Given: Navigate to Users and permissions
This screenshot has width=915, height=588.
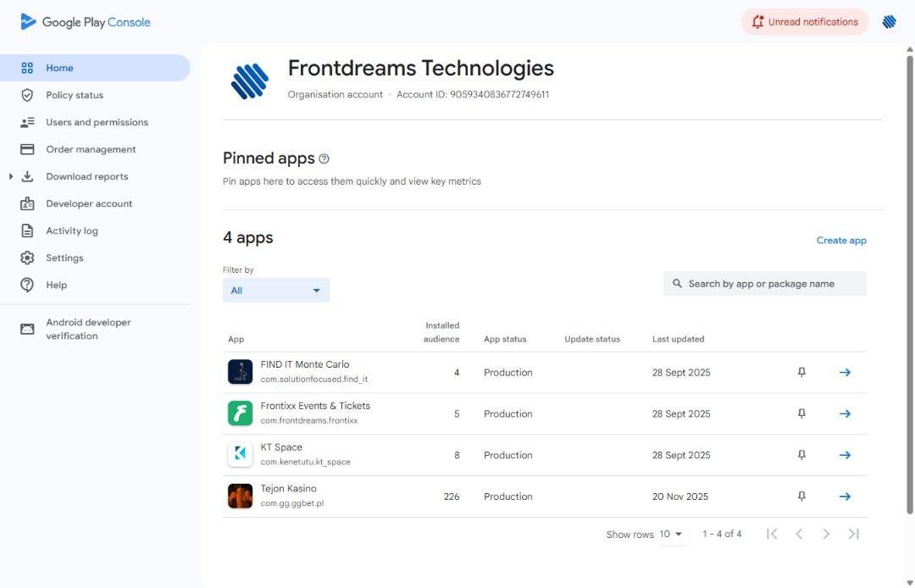Looking at the screenshot, I should point(97,122).
